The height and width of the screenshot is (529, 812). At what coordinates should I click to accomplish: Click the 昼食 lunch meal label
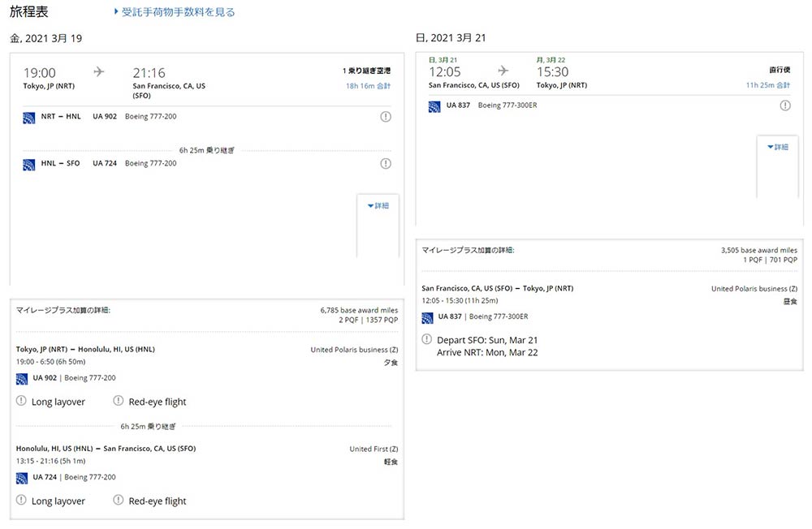point(790,302)
